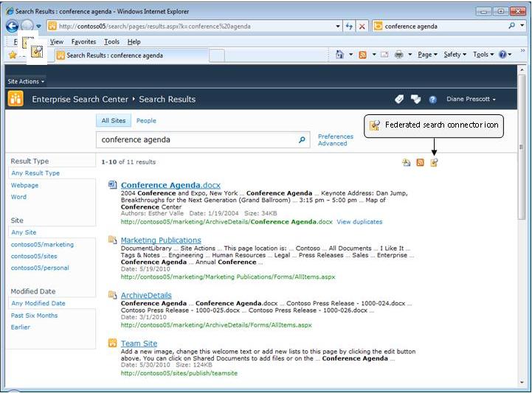Click the library icon beside Marketing Publications
This screenshot has width=532, height=393.
point(112,240)
